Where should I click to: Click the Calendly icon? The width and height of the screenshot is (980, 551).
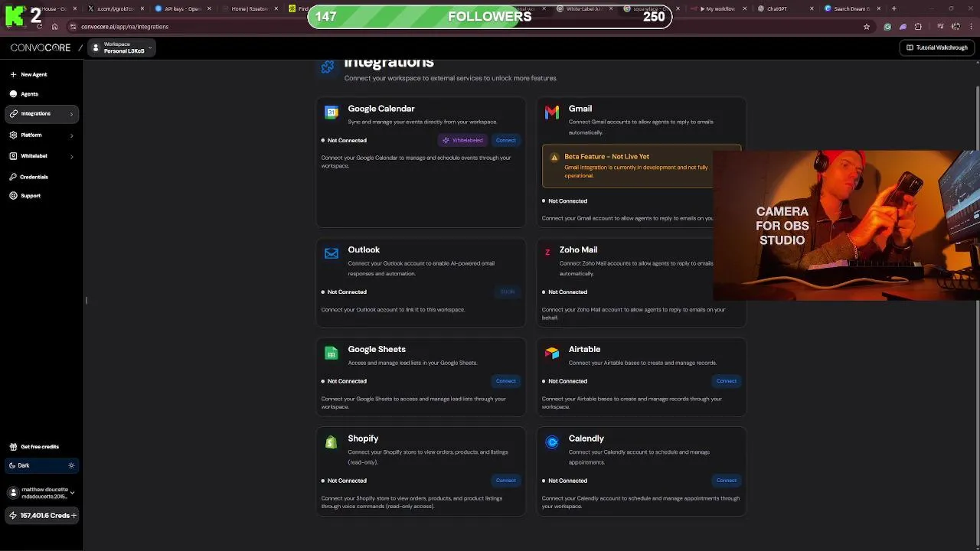[551, 442]
